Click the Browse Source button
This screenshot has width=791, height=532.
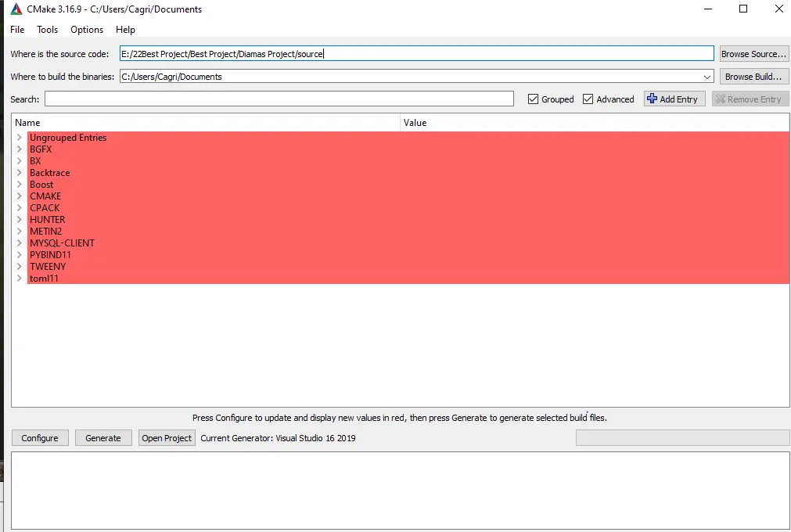pos(753,54)
